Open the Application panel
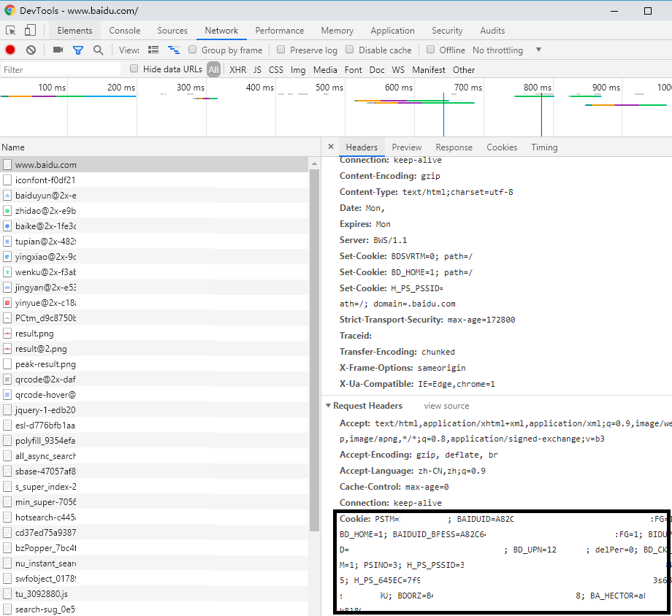Image resolution: width=672 pixels, height=616 pixels. (x=392, y=31)
